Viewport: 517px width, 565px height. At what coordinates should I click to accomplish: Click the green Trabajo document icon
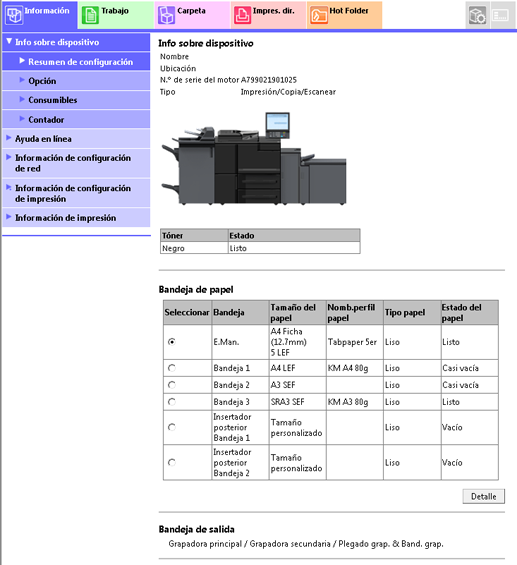coord(90,15)
